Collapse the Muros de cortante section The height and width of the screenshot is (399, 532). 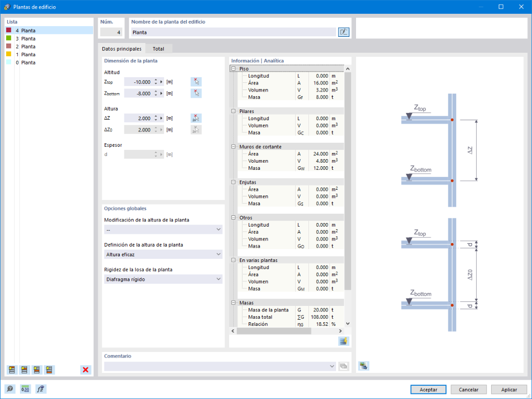(x=233, y=147)
